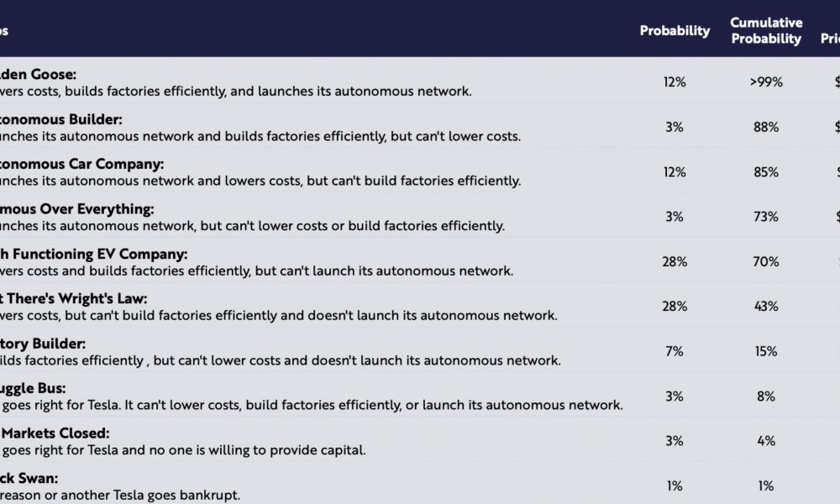840x504 pixels.
Task: Select the Black Swan scenario title
Action: tap(29, 478)
